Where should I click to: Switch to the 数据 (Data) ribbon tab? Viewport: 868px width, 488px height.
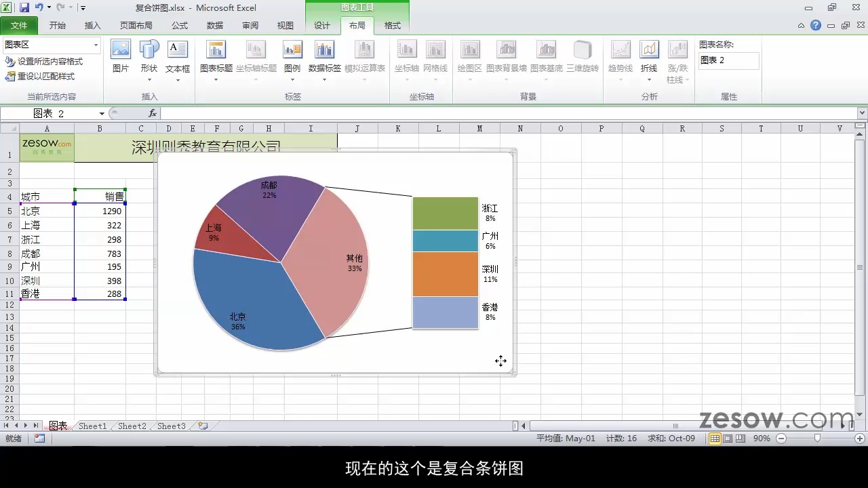point(215,26)
